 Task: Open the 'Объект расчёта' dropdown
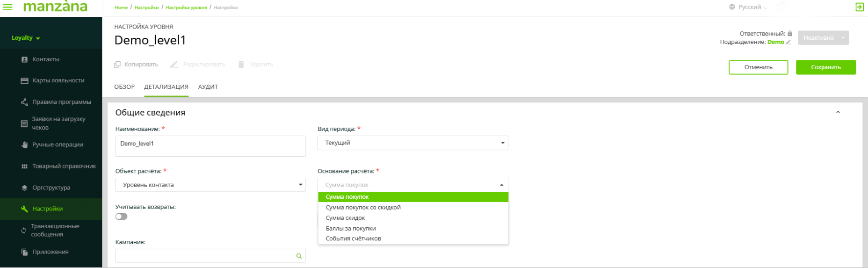(210, 185)
